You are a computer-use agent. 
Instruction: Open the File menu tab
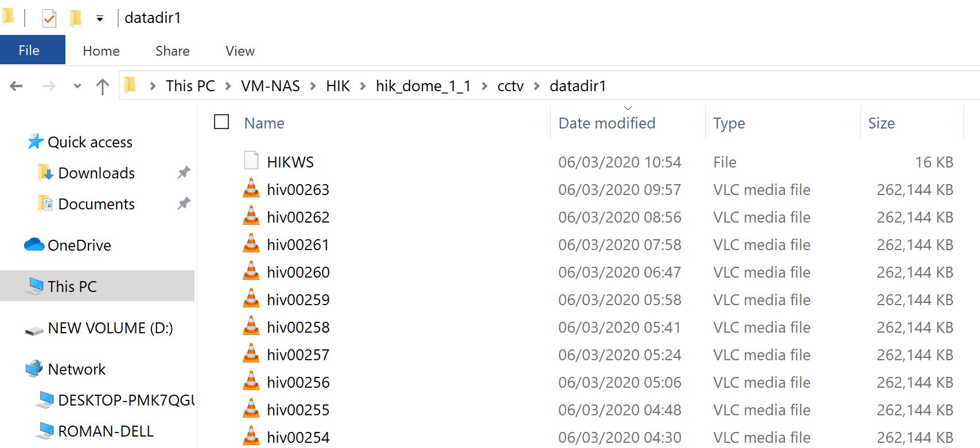29,50
